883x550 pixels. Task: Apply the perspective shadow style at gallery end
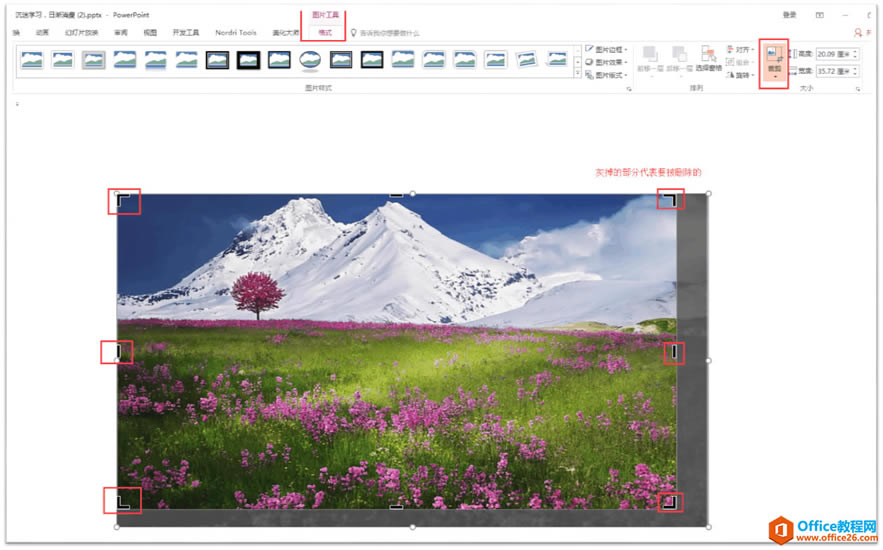click(557, 60)
